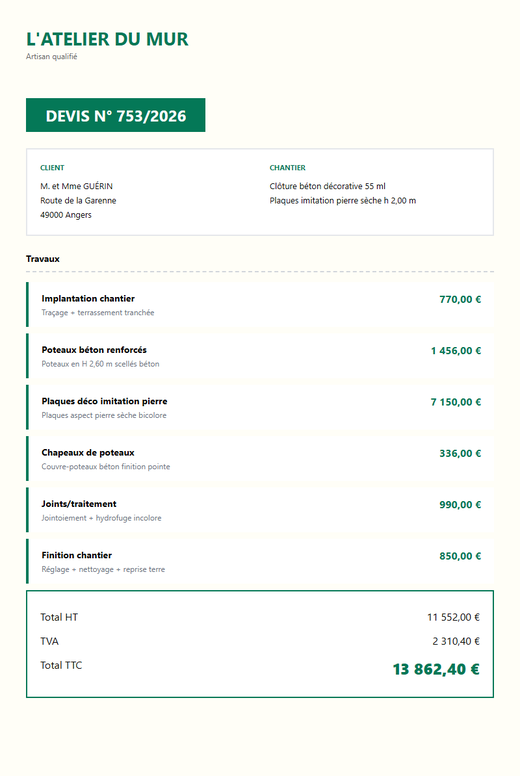This screenshot has width=520, height=776.
Task: Select the Clôture béton décorative 55 ml text
Action: click(328, 186)
